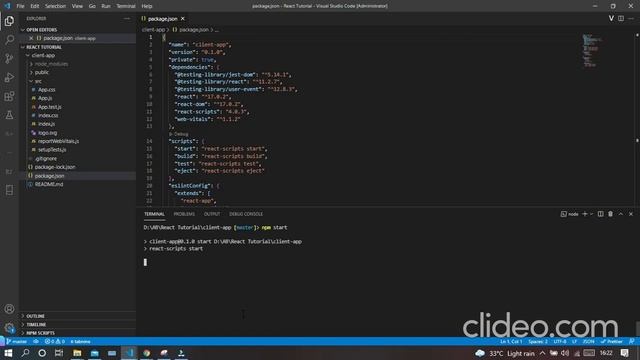Image resolution: width=640 pixels, height=360 pixels.
Task: Open setupTests.js in the explorer
Action: (78, 150)
